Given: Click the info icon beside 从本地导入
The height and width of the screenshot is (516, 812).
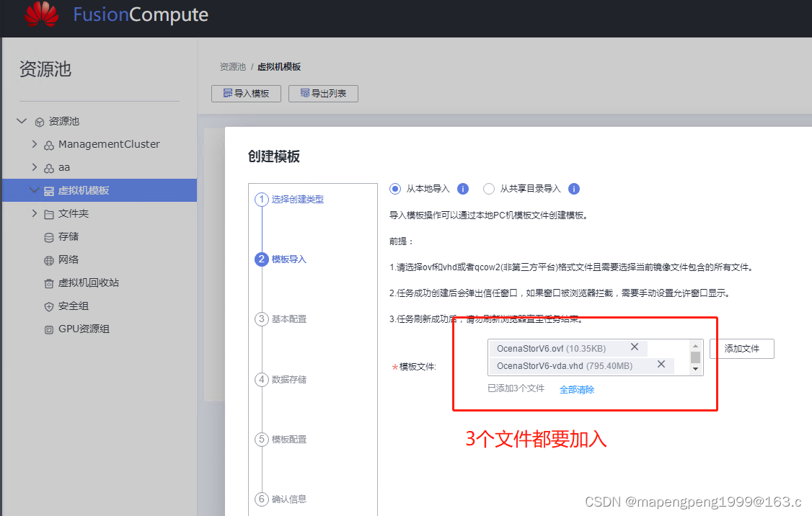Looking at the screenshot, I should (463, 189).
